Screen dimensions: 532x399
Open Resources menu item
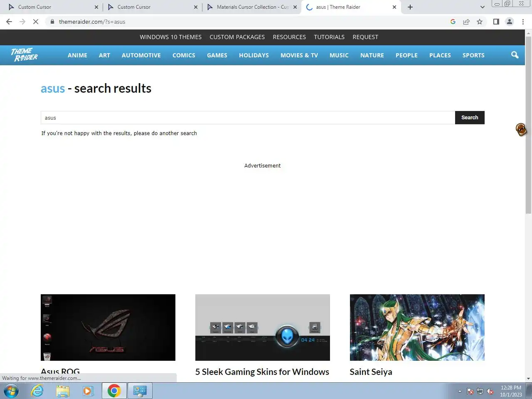(289, 37)
